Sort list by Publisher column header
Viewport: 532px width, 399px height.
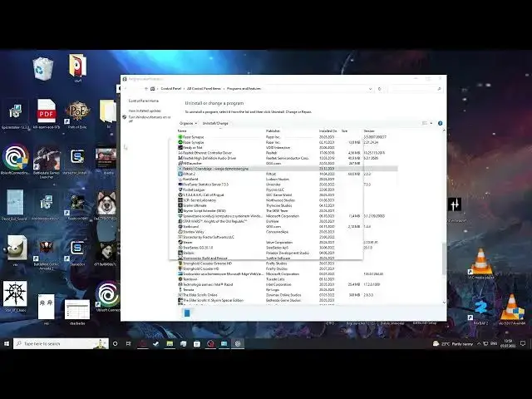[x=273, y=131]
